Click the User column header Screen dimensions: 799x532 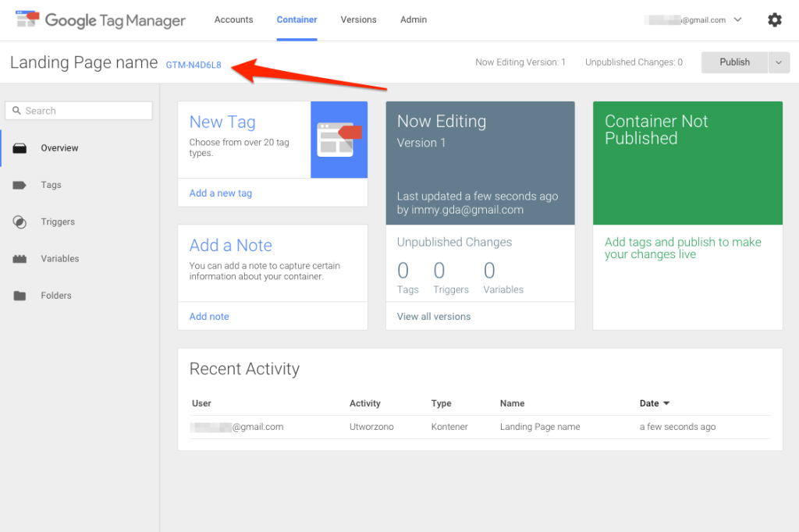pyautogui.click(x=201, y=403)
